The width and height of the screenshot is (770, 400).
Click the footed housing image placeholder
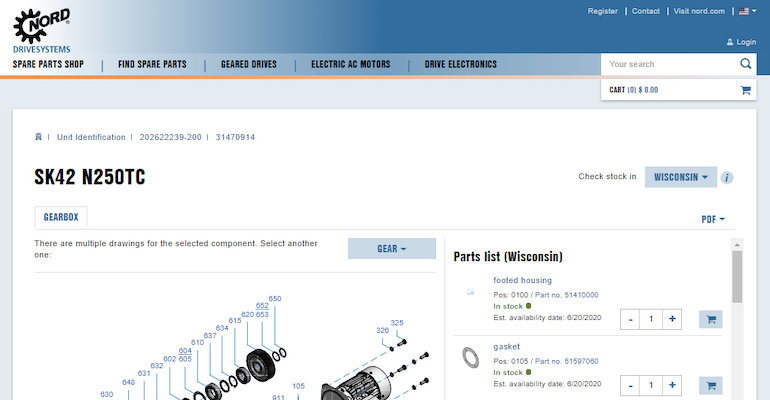tap(470, 292)
